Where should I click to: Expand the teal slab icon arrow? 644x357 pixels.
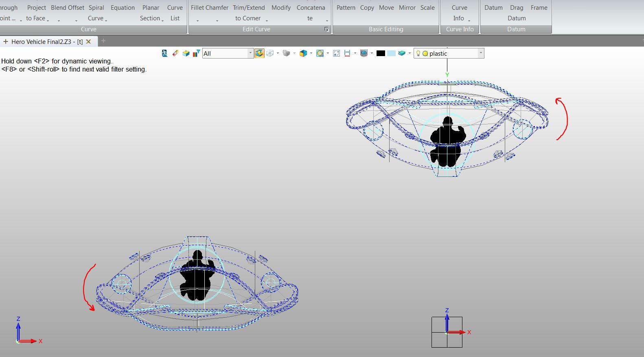(x=410, y=53)
